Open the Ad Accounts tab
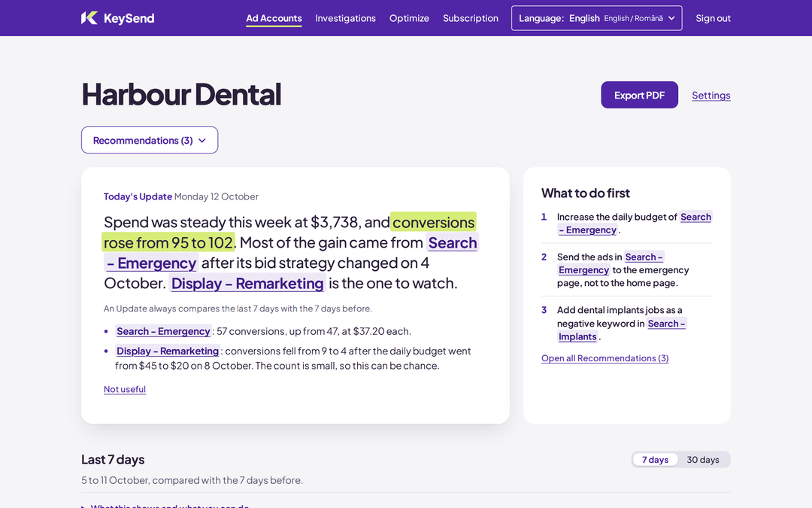 (274, 18)
